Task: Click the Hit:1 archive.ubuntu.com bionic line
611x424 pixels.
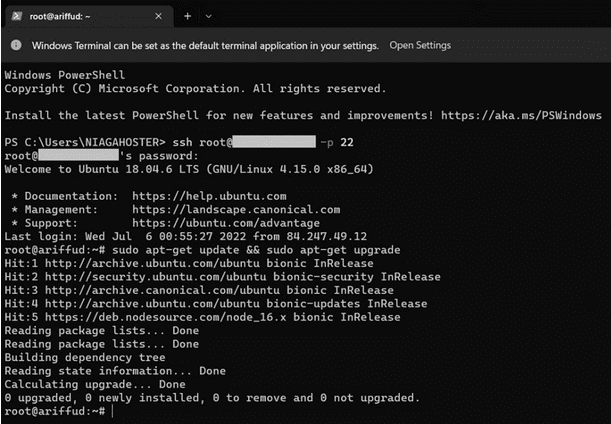Action: click(x=189, y=263)
